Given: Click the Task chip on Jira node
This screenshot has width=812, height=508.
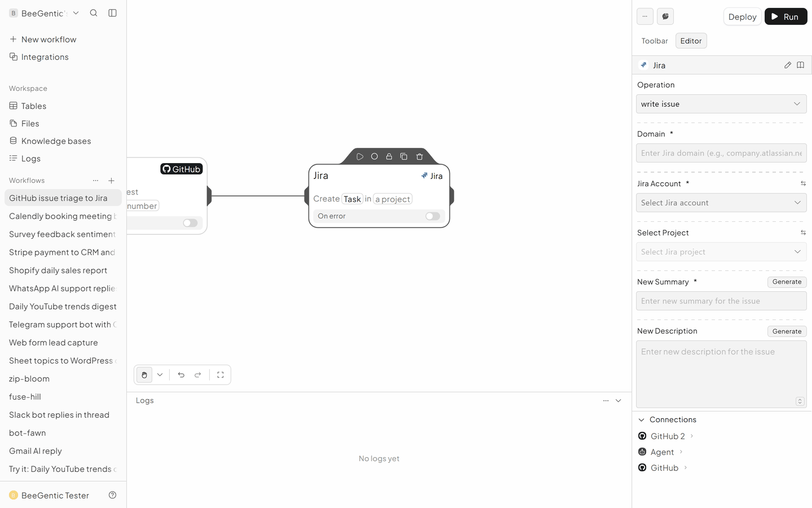Looking at the screenshot, I should click(x=352, y=199).
